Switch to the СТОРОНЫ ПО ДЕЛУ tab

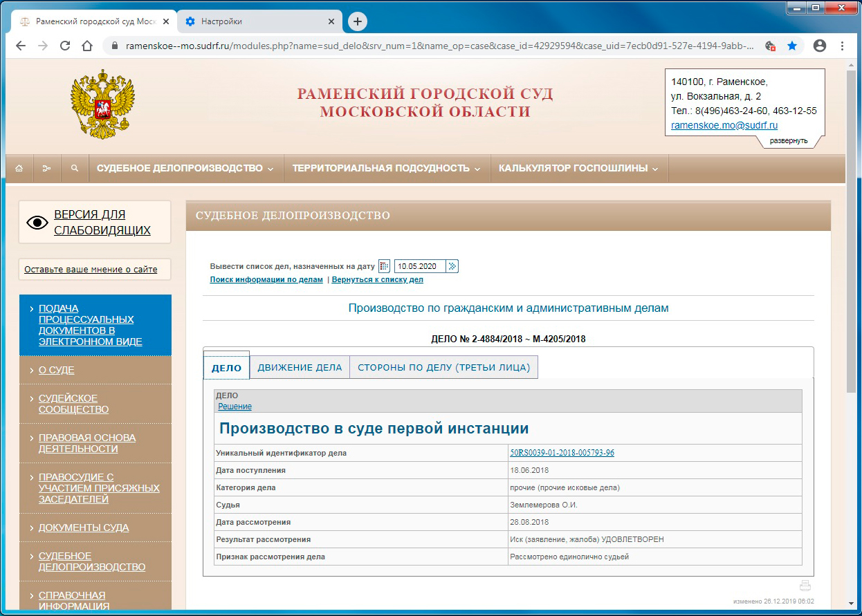[443, 367]
